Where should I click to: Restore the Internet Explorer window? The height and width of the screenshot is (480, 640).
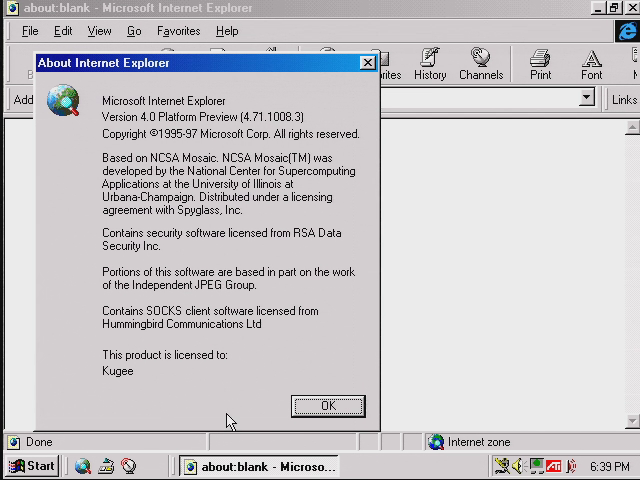[x=614, y=8]
